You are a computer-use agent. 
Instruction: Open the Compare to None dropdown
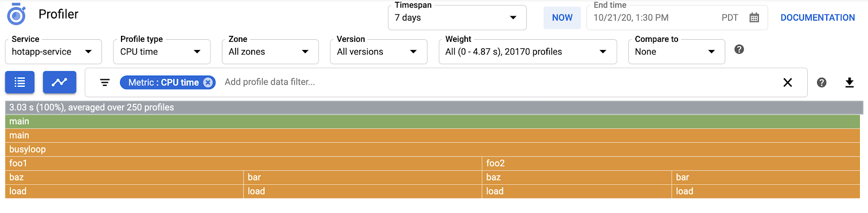tap(676, 52)
